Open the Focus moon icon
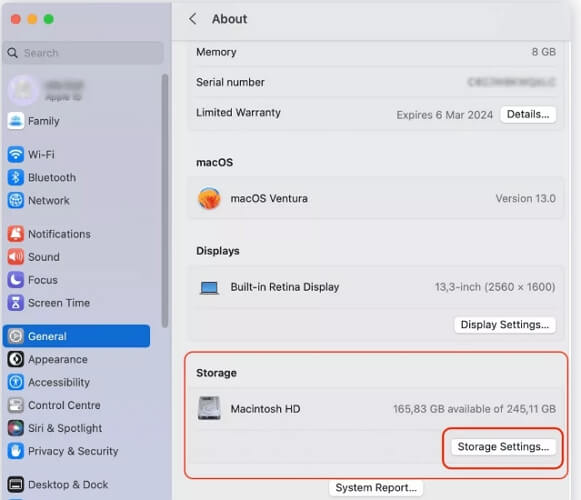This screenshot has width=581, height=500. pos(16,280)
